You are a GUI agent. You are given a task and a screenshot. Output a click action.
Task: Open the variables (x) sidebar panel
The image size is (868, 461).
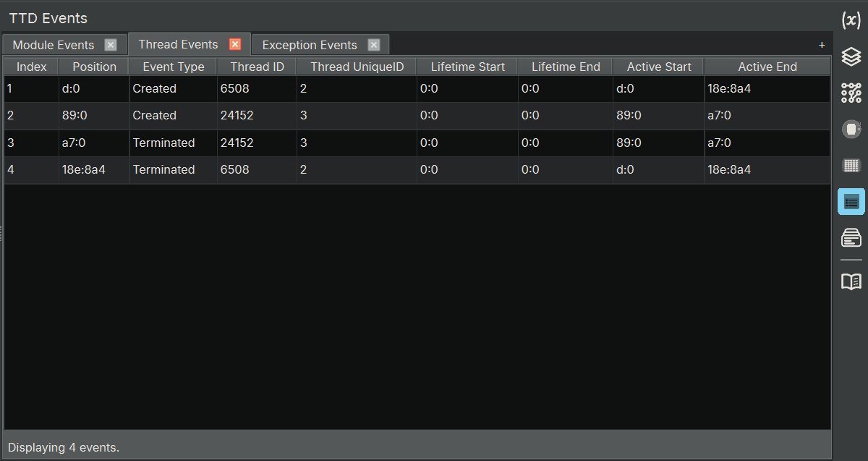(851, 20)
